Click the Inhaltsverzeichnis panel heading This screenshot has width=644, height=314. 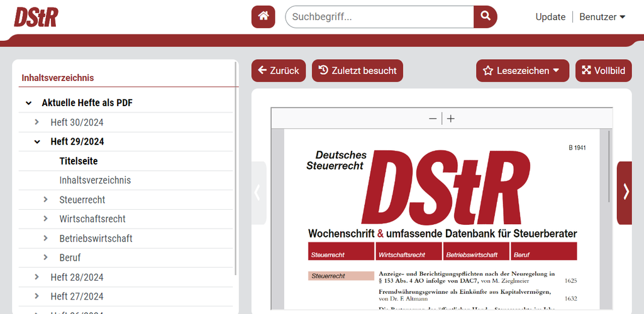(x=57, y=78)
